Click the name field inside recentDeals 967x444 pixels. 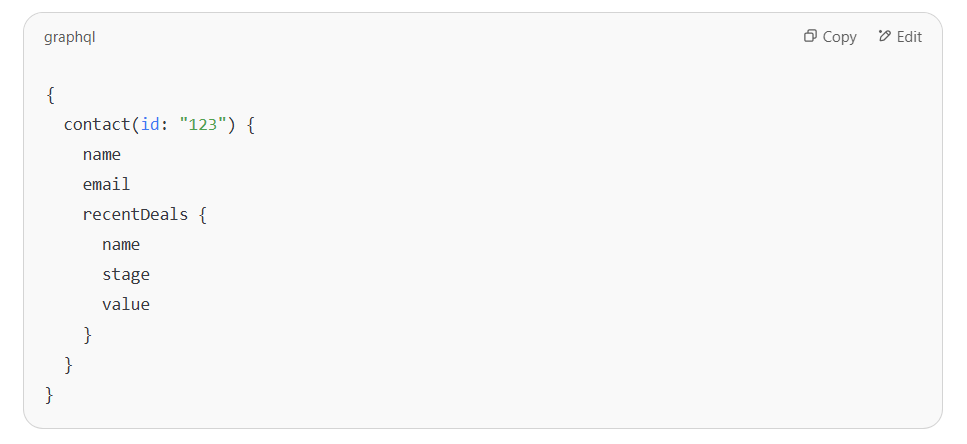click(x=121, y=245)
